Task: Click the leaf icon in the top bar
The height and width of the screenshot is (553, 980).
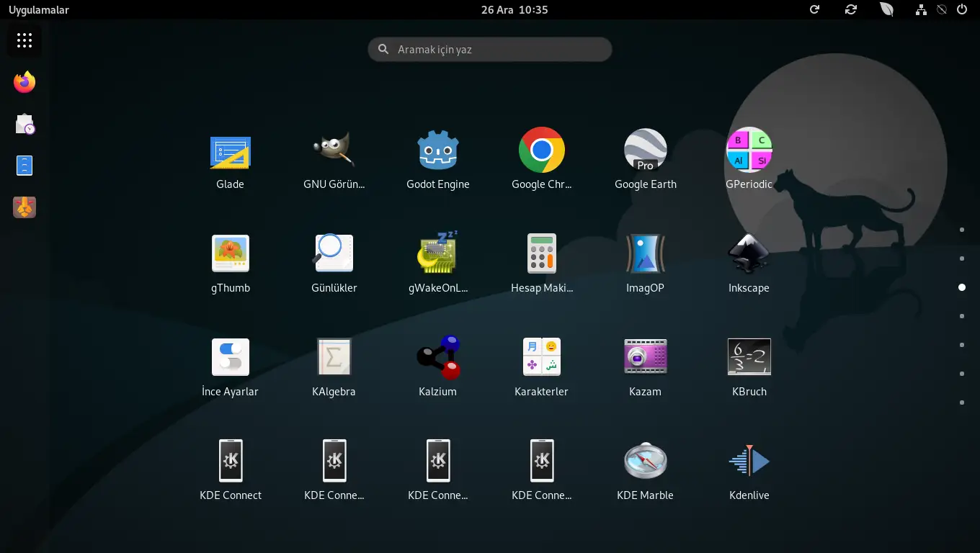Action: pyautogui.click(x=887, y=9)
